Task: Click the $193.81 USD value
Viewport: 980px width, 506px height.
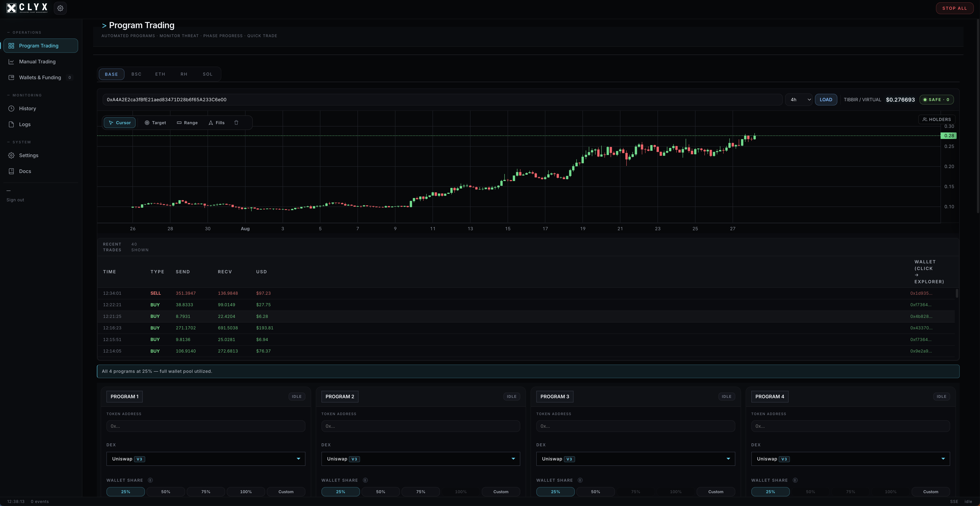Action: click(x=265, y=328)
